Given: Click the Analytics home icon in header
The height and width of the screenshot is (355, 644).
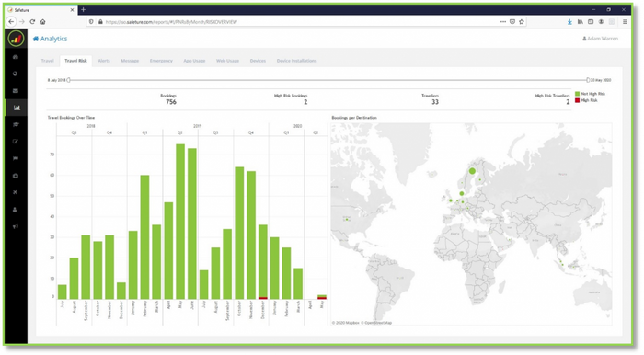Looking at the screenshot, I should 36,39.
